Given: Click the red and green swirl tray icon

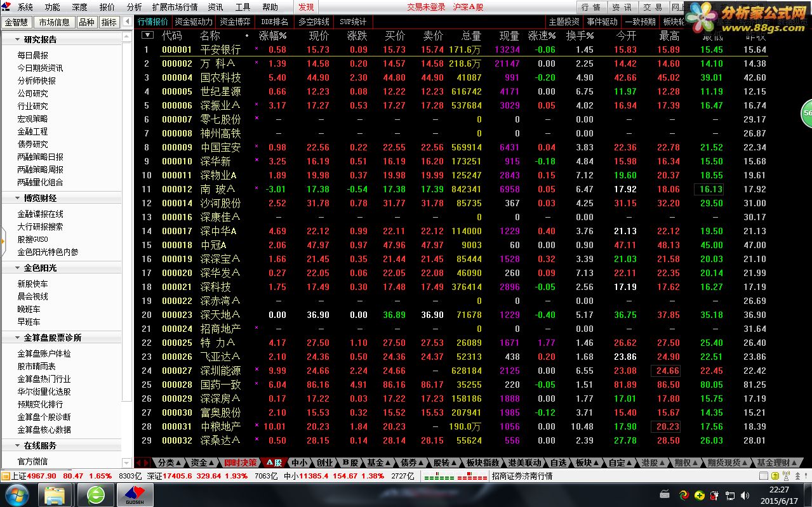Looking at the screenshot, I should (x=684, y=495).
